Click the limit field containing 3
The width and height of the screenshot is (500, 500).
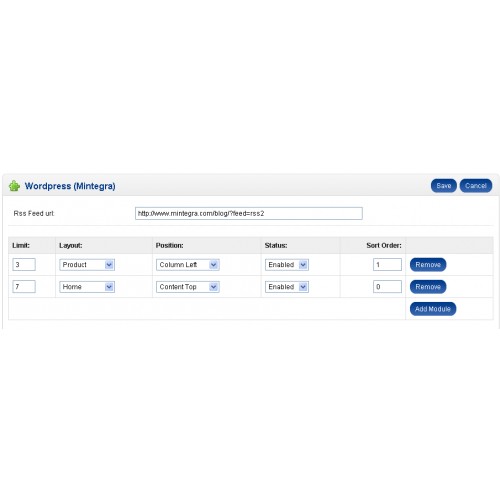point(24,265)
